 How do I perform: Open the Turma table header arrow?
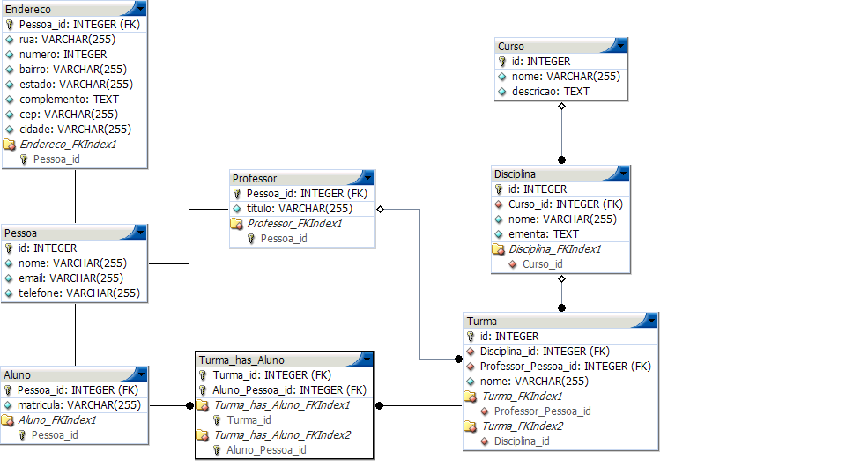(651, 321)
